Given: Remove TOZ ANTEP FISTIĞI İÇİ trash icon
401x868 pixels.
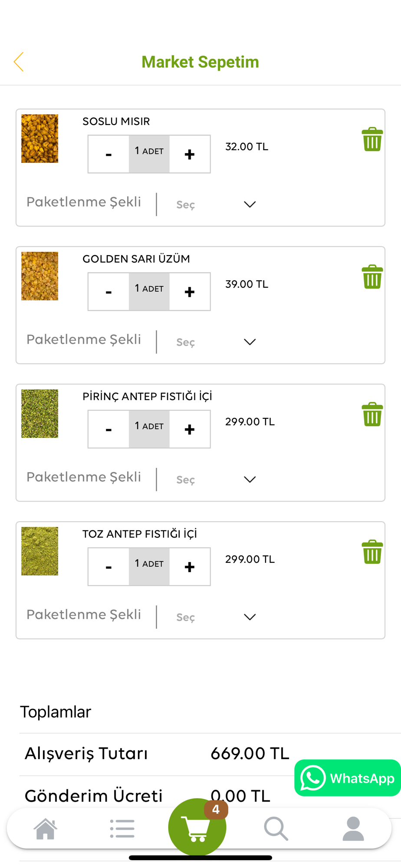Looking at the screenshot, I should 372,552.
